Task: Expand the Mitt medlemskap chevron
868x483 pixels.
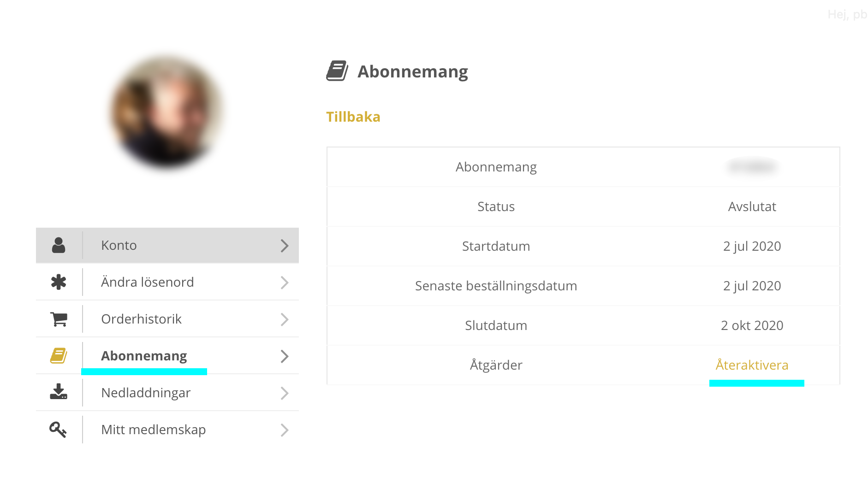Action: [x=285, y=430]
